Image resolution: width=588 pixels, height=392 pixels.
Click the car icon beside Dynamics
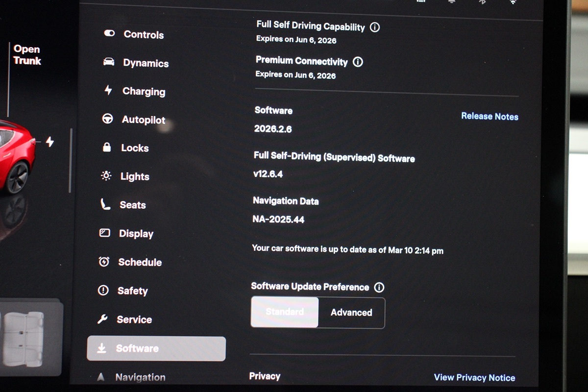pos(109,62)
